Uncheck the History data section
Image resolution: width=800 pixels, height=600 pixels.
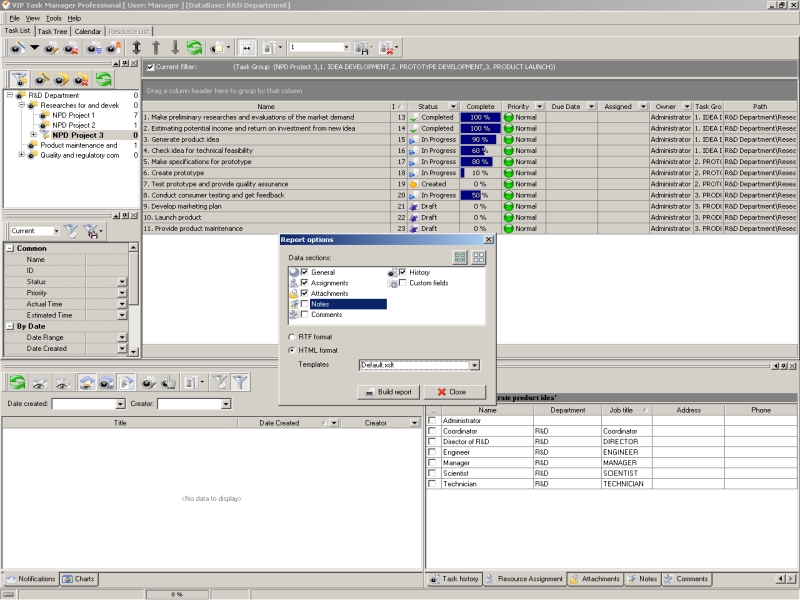coord(403,272)
